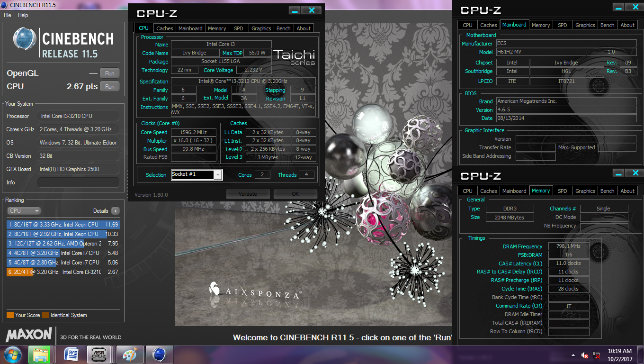This screenshot has height=364, width=644.
Task: Switch to About tab in the center CPU-Z window
Action: [304, 28]
